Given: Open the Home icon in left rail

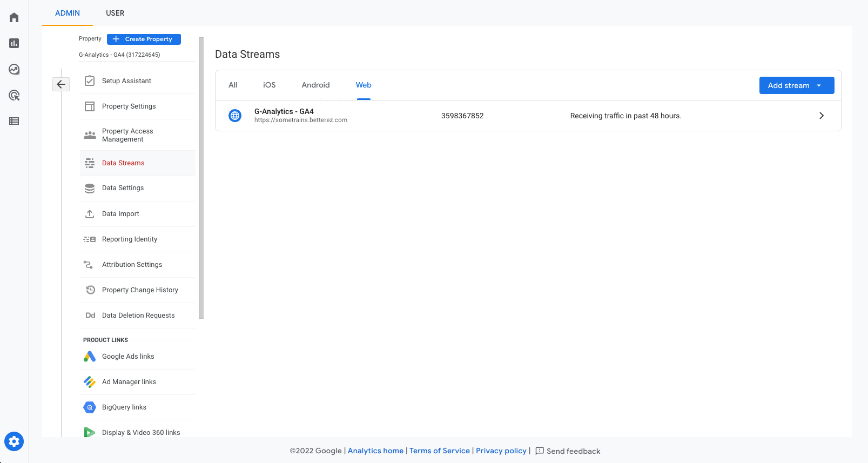Looking at the screenshot, I should click(14, 17).
